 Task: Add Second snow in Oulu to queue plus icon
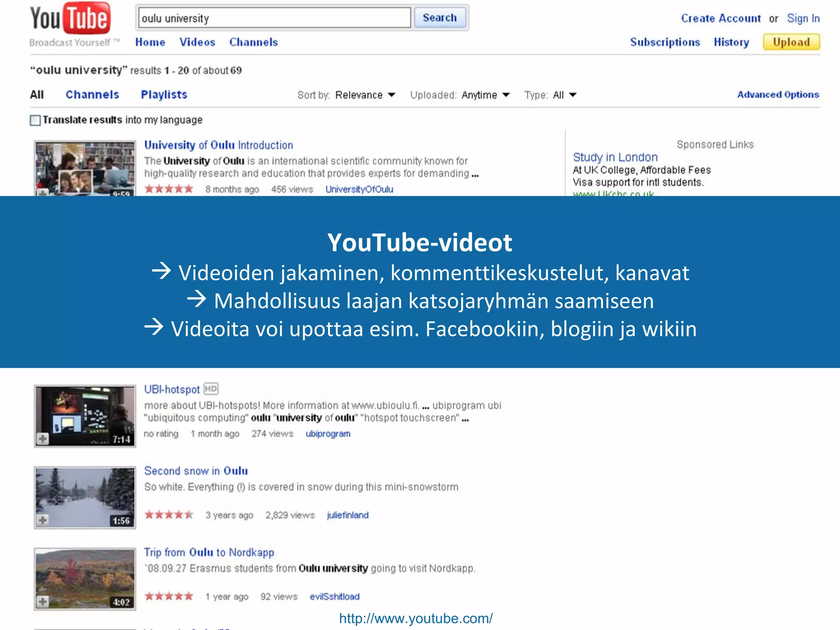click(43, 520)
